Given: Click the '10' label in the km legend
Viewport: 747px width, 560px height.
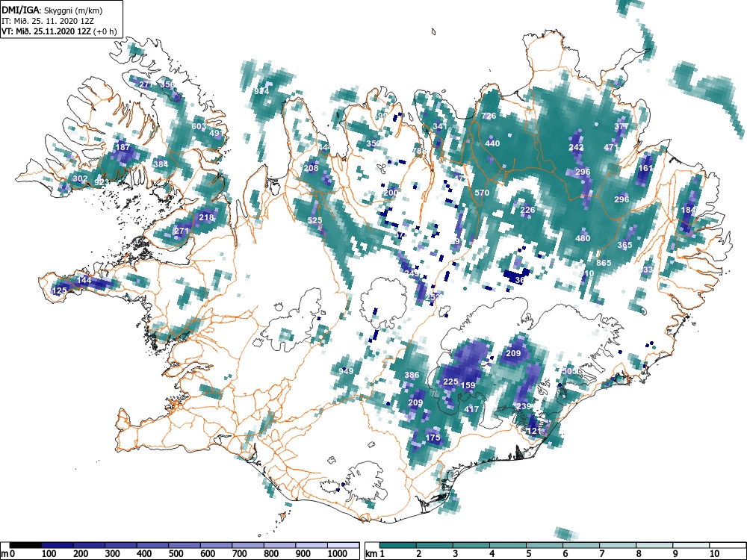Looking at the screenshot, I should (713, 554).
